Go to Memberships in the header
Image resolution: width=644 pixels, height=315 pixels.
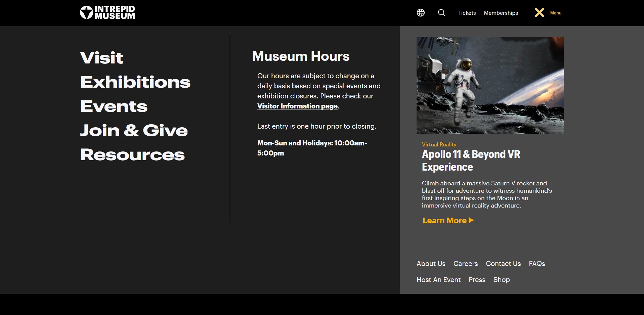click(x=501, y=13)
